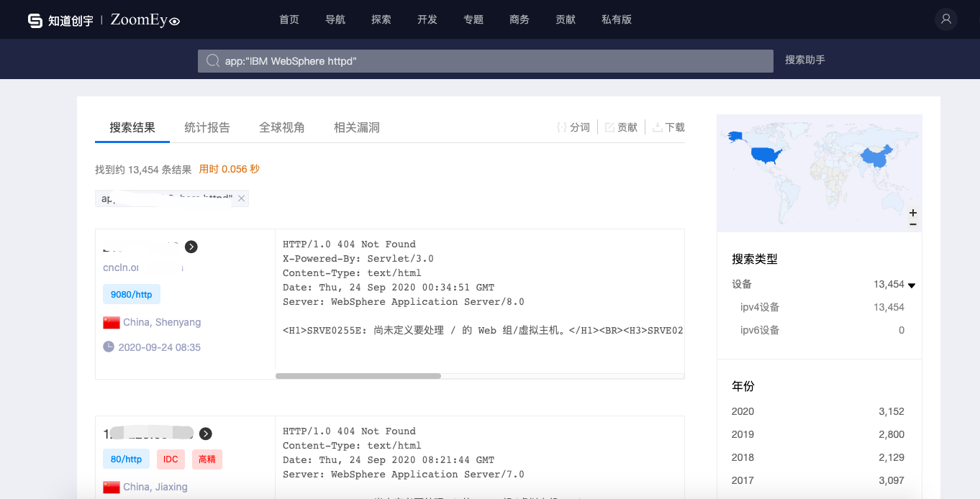Click the 用时 0.056 秒 text
The height and width of the screenshot is (499, 980).
tap(229, 169)
